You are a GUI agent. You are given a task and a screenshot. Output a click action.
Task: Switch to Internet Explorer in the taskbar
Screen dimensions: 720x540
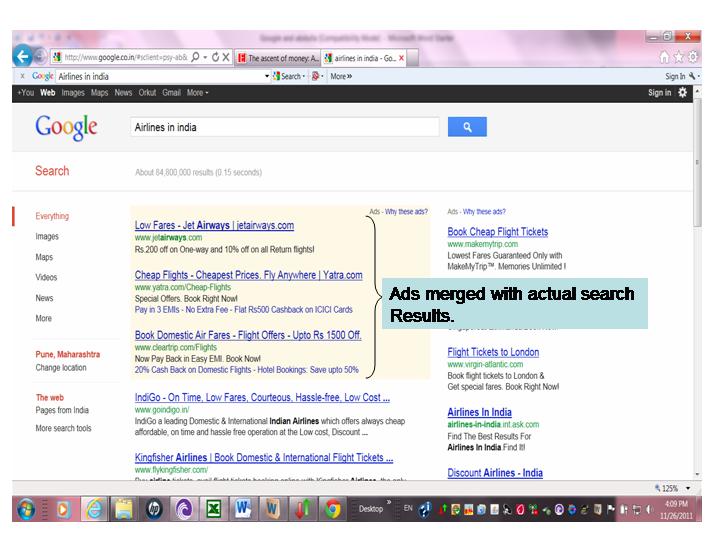click(x=94, y=509)
